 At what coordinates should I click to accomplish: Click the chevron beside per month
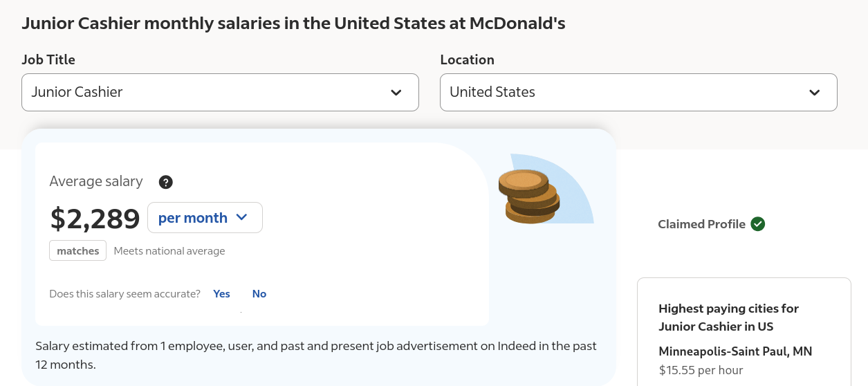[241, 217]
